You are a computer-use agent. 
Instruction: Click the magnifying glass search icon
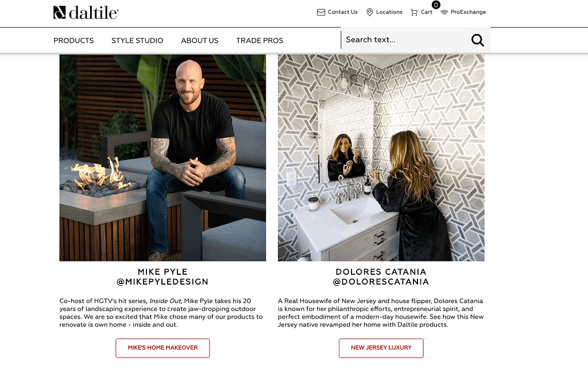(477, 40)
